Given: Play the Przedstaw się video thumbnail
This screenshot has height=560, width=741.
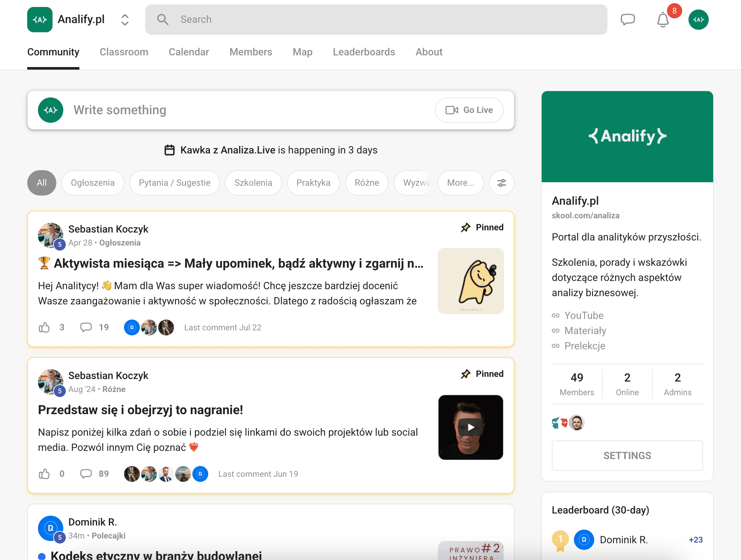Looking at the screenshot, I should 471,427.
